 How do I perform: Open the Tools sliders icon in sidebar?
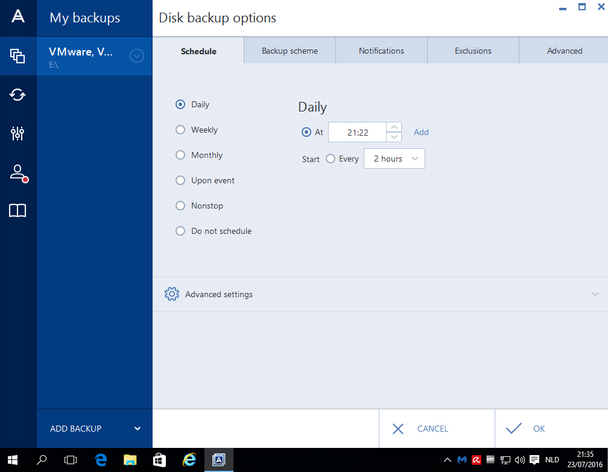click(17, 134)
